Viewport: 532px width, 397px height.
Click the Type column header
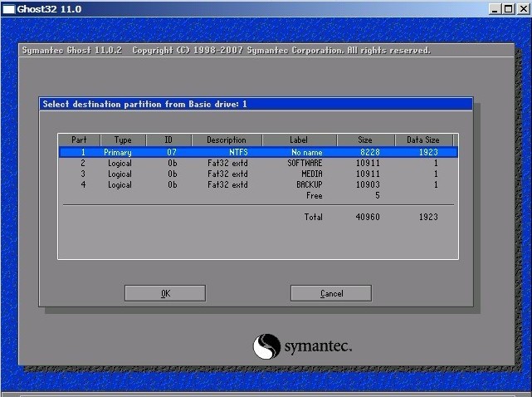123,140
